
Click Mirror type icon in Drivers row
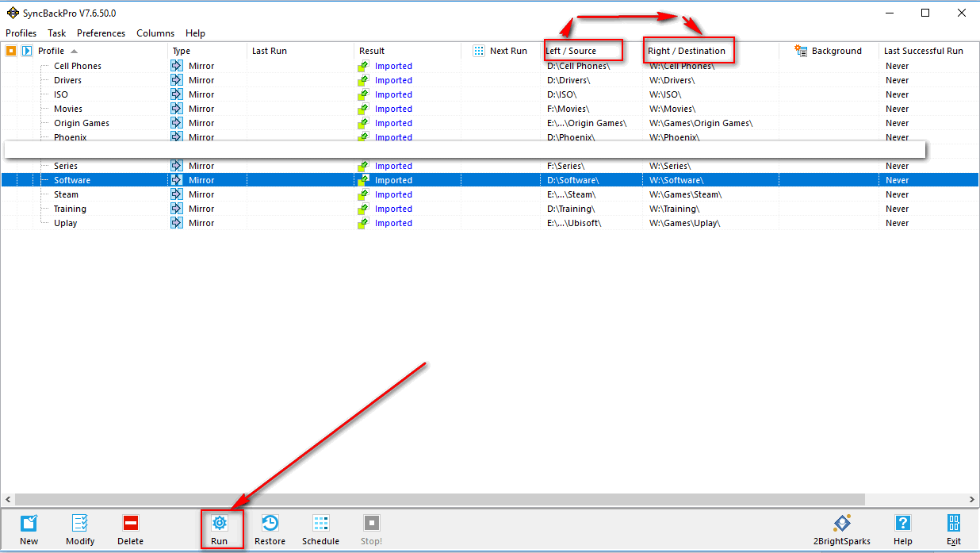point(177,80)
